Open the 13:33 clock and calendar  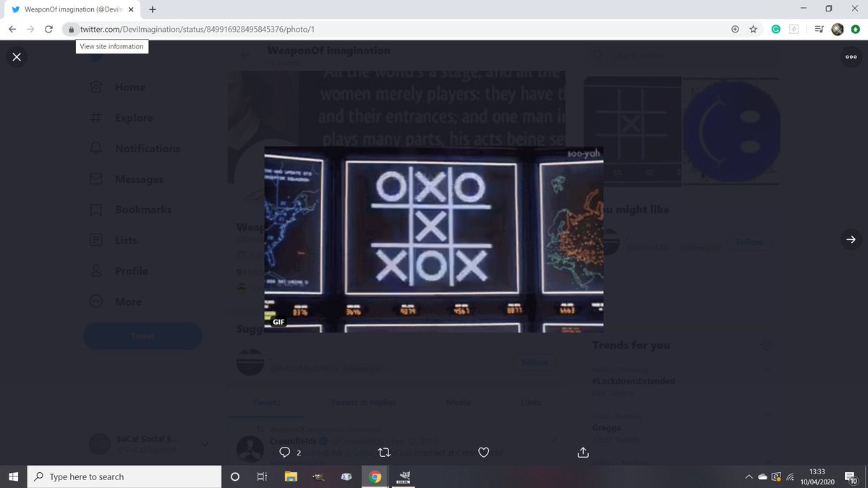pos(817,476)
